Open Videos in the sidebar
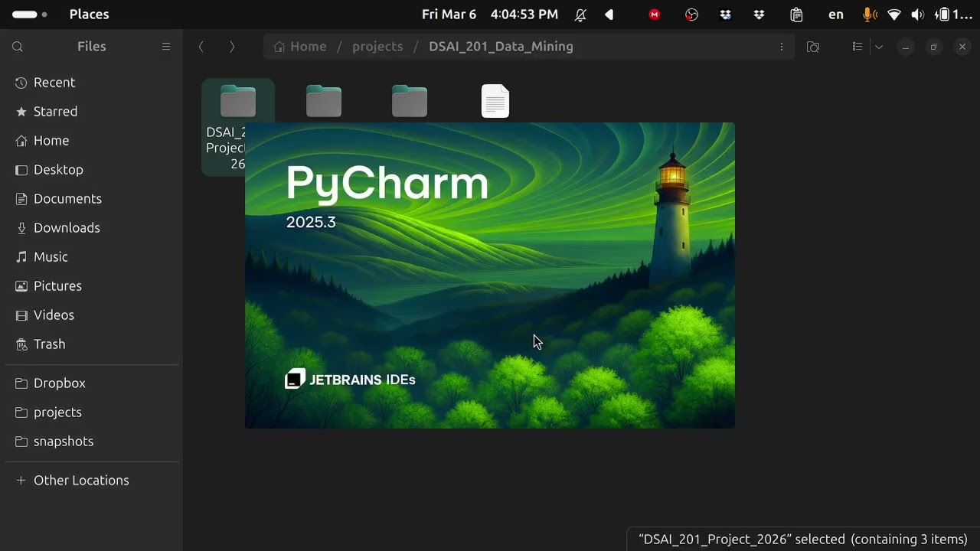This screenshot has width=980, height=551. 92,315
